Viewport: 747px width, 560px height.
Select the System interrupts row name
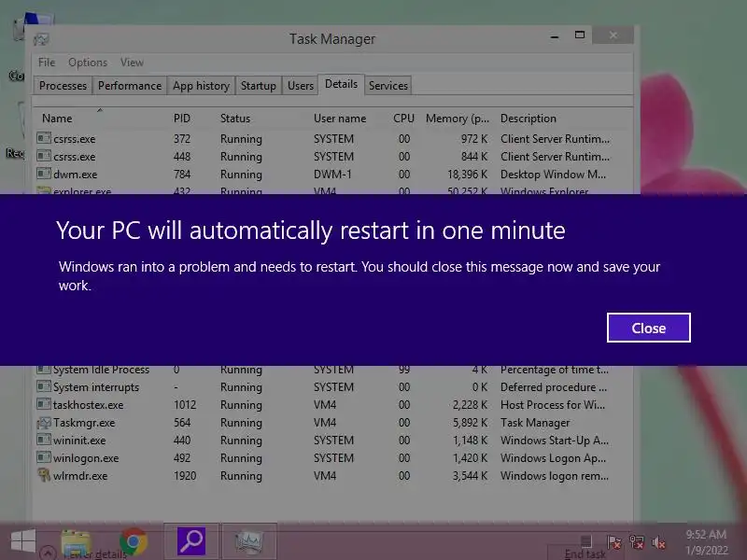click(x=96, y=387)
